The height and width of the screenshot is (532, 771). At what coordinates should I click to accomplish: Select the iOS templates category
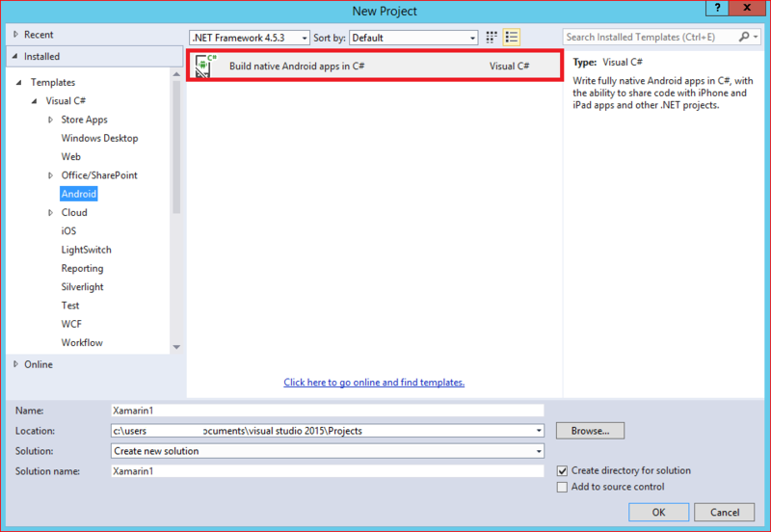pyautogui.click(x=68, y=231)
